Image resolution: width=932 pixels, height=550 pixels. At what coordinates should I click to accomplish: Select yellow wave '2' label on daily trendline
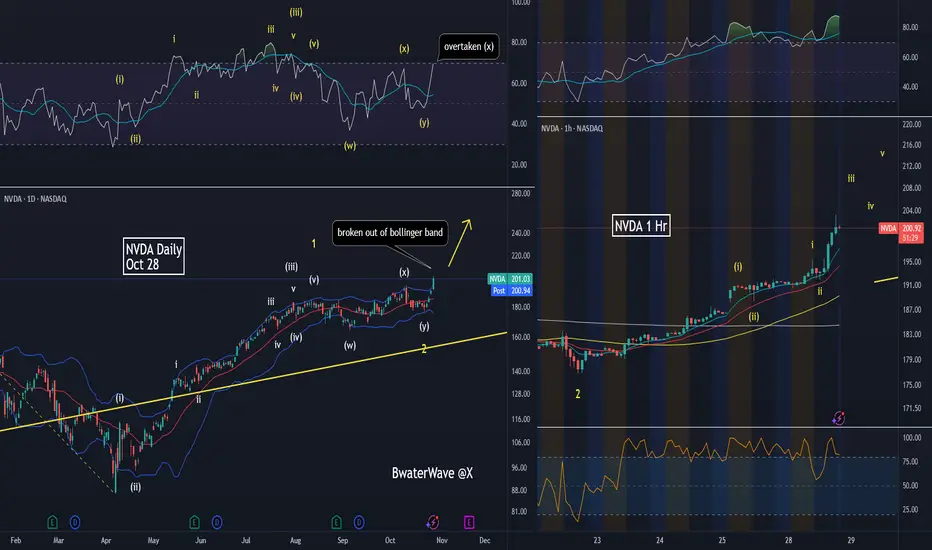[x=424, y=349]
